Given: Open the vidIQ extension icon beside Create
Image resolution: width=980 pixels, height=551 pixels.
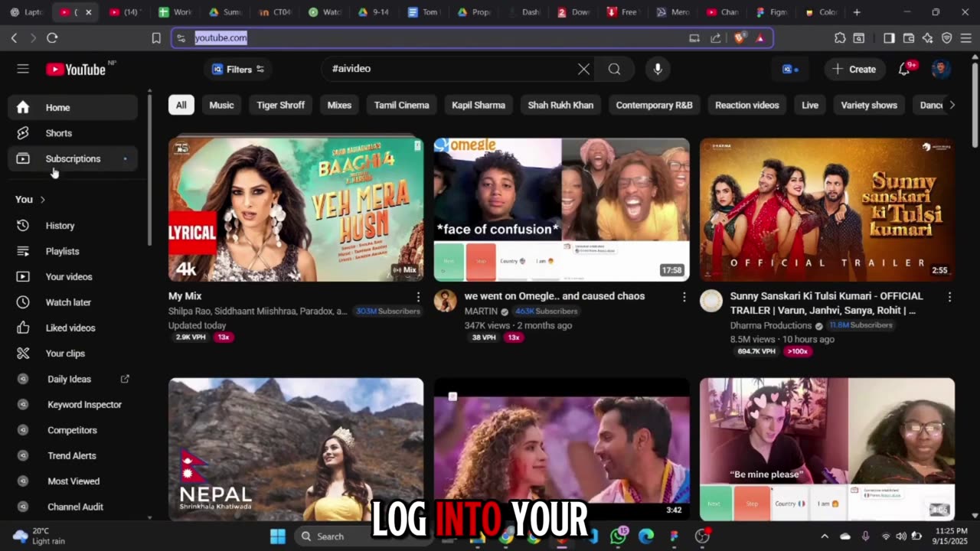Looking at the screenshot, I should click(789, 69).
